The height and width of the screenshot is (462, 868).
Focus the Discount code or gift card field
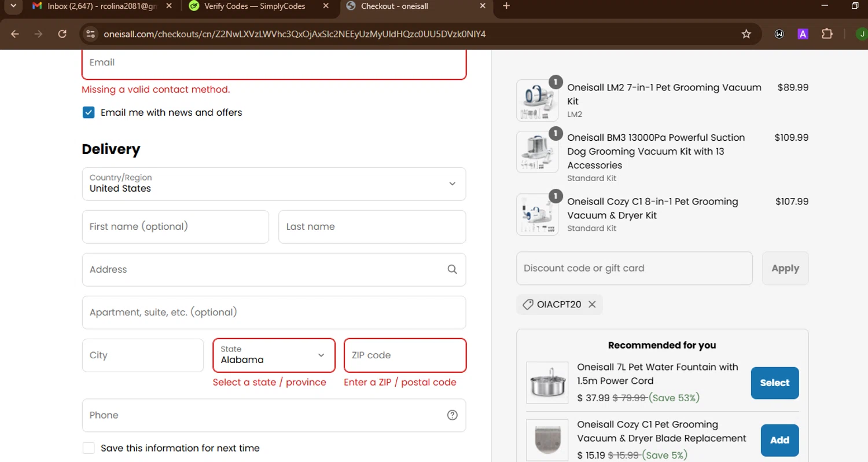tap(635, 269)
